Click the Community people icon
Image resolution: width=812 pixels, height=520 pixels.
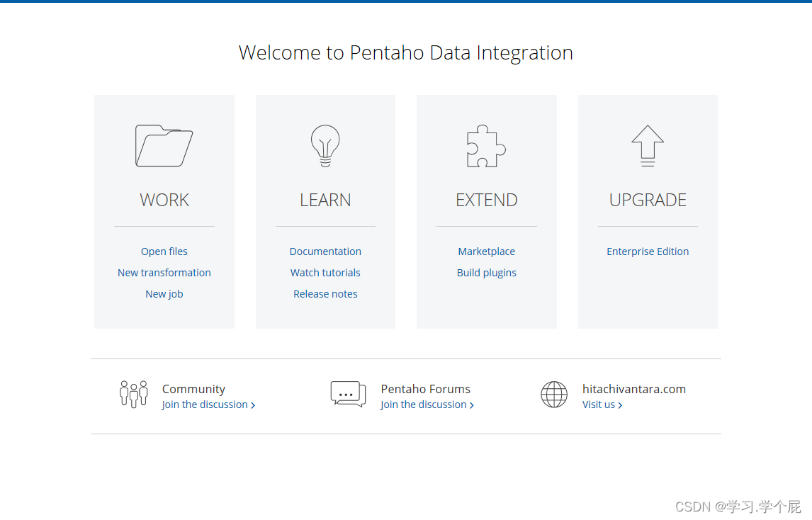(134, 394)
